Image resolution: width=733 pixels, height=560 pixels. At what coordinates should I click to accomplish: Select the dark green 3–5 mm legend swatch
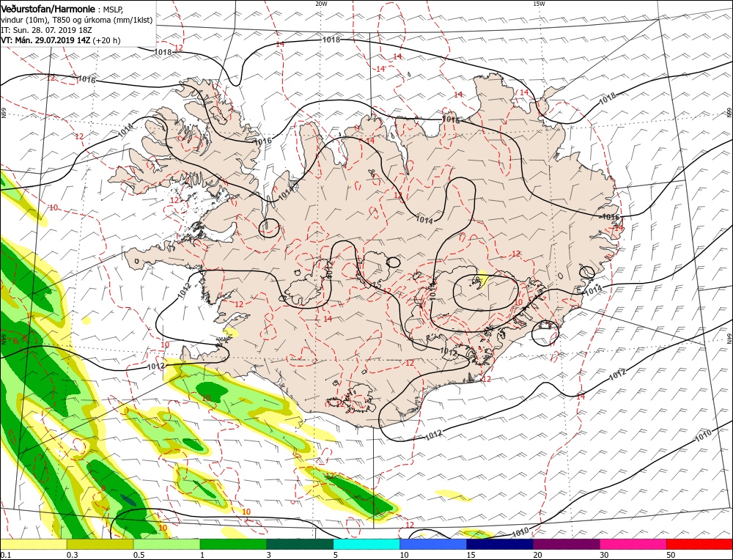[x=300, y=544]
